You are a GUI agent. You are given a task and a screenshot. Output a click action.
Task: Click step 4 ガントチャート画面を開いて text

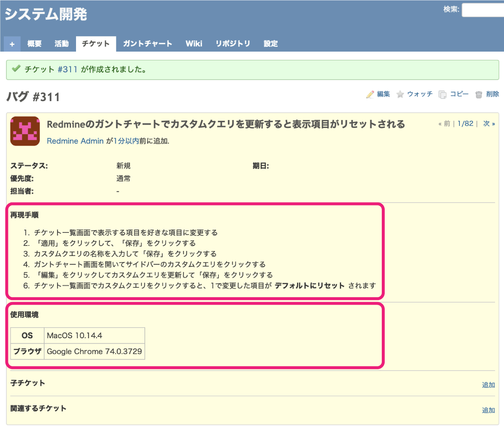click(x=150, y=264)
